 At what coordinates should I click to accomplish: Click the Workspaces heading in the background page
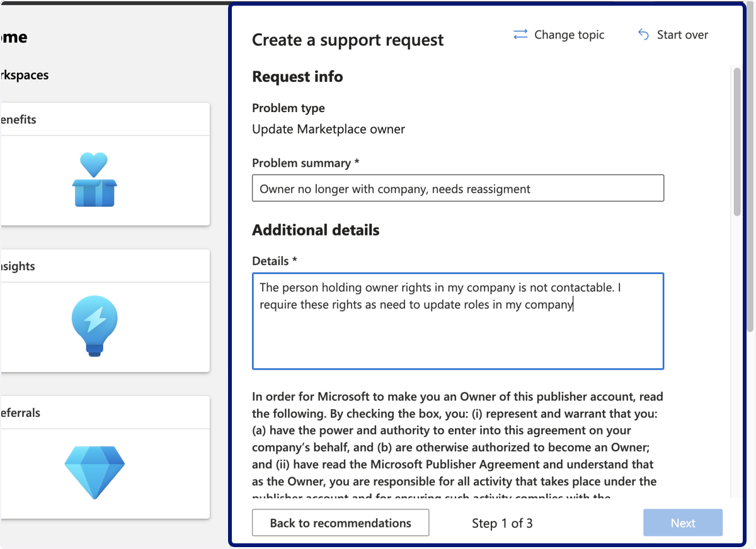25,75
